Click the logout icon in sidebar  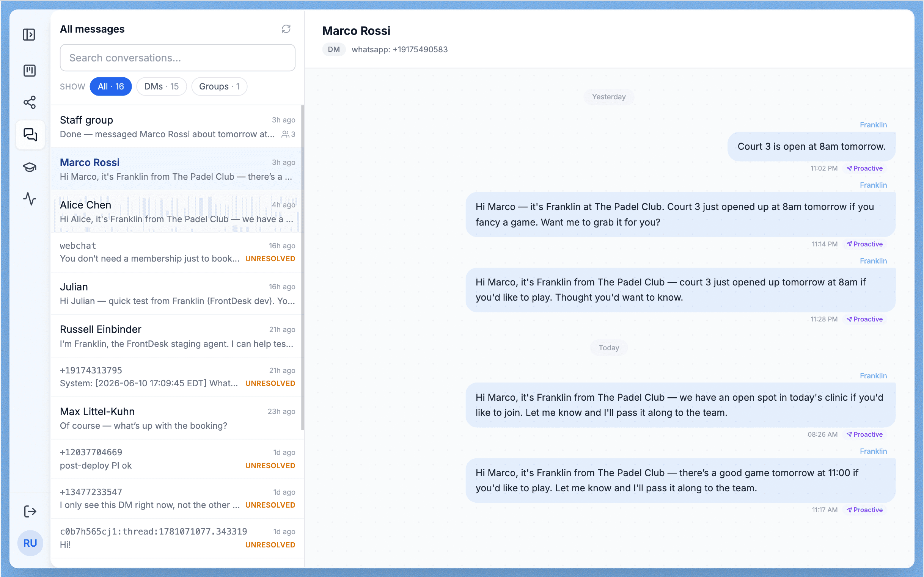(x=30, y=511)
